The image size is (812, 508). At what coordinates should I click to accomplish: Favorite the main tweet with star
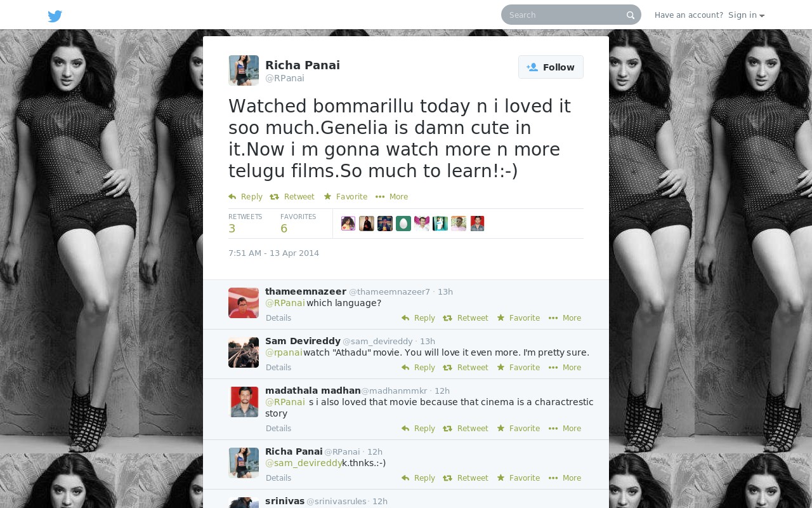pos(346,197)
